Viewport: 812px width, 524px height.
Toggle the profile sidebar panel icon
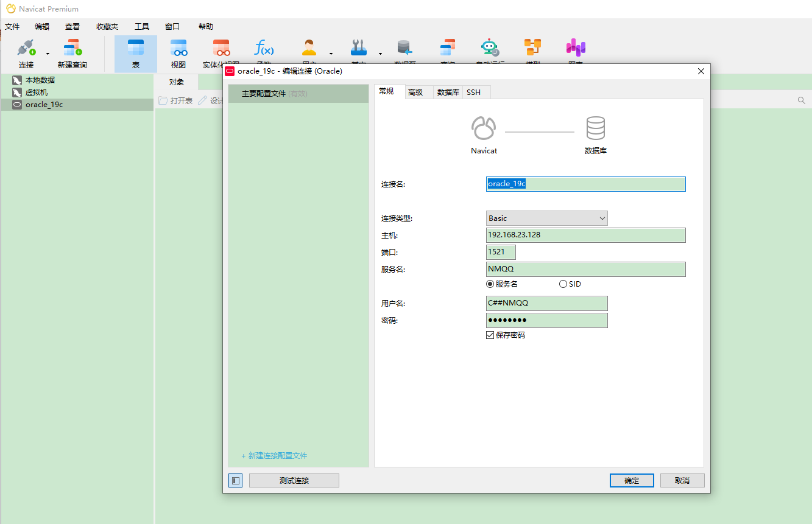click(x=236, y=481)
